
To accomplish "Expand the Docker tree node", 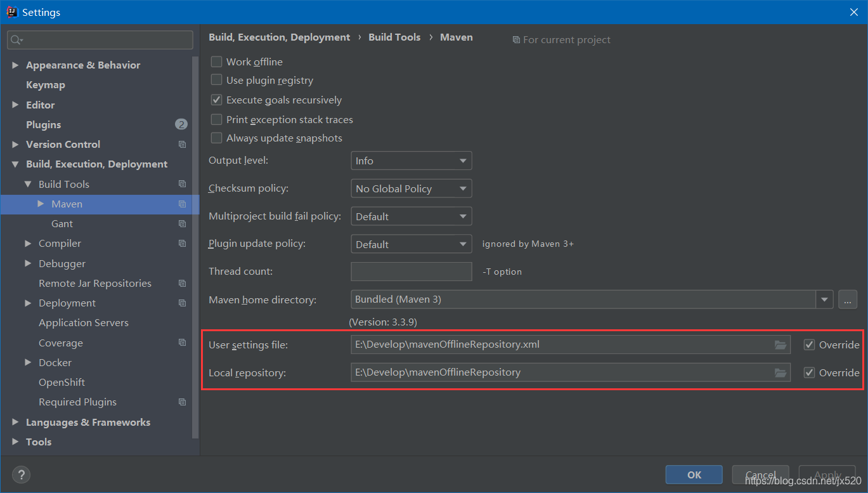I will click(x=28, y=362).
